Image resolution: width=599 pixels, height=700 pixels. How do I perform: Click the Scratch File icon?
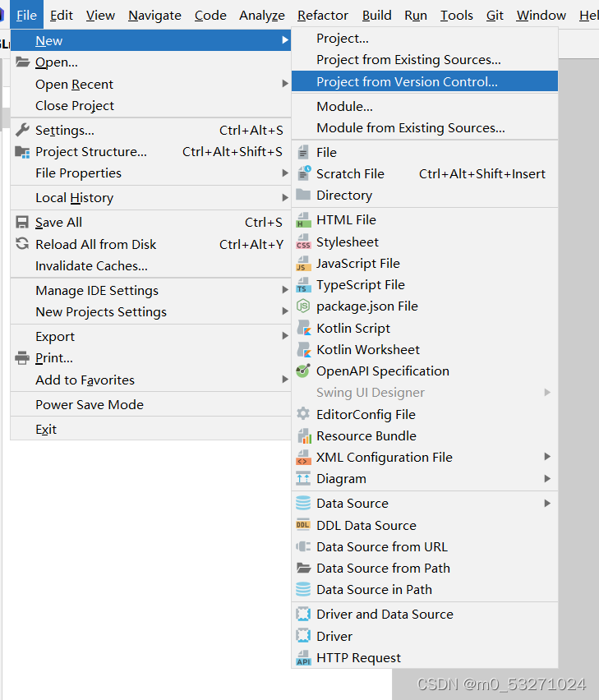pos(303,173)
